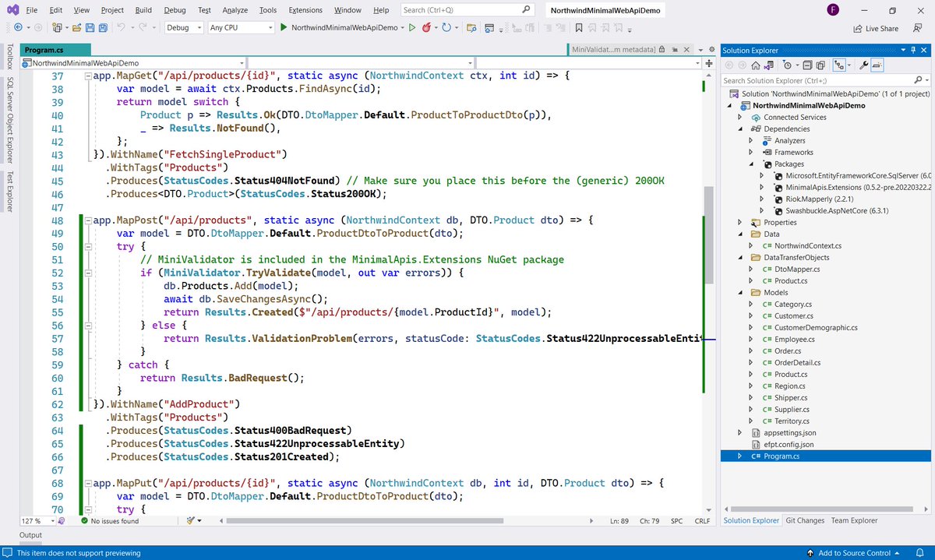Collapse the code block at line 48
The image size is (935, 560).
(x=87, y=220)
